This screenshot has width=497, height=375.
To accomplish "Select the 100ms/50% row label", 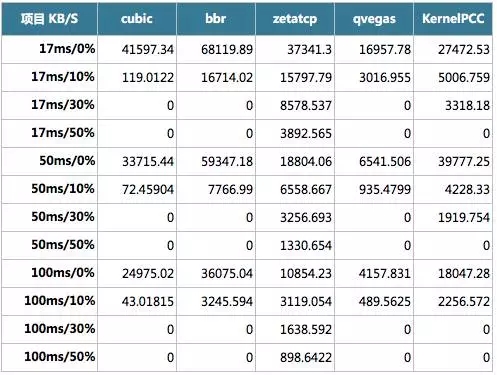I will 59,357.
